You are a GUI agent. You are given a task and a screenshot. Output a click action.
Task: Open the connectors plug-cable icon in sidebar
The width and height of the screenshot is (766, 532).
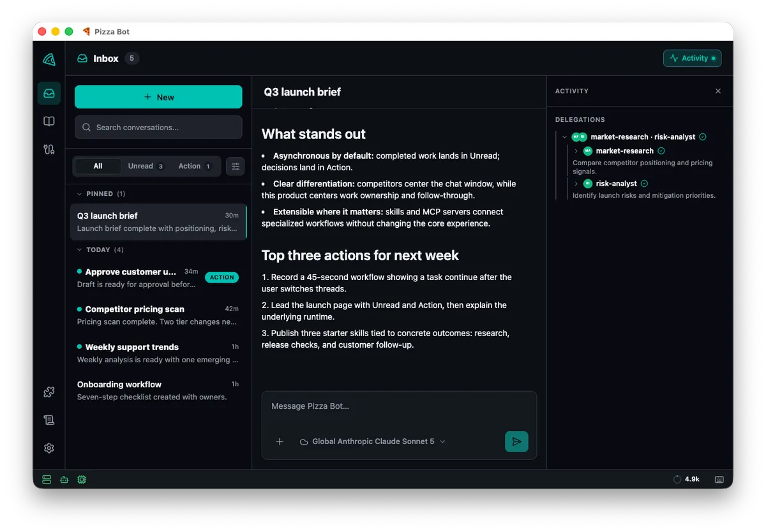[49, 149]
